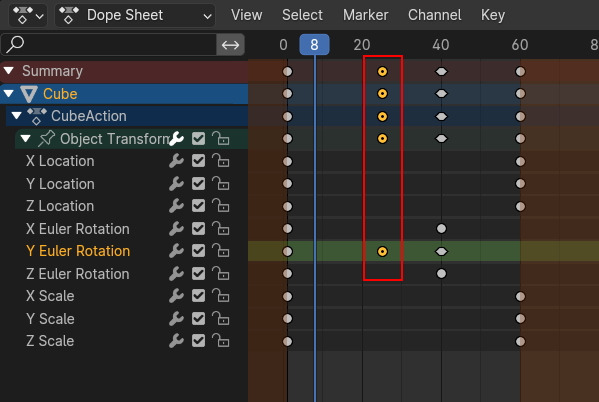Uncheck the X Euler Rotation checkbox
This screenshot has width=599, height=402.
pos(198,229)
